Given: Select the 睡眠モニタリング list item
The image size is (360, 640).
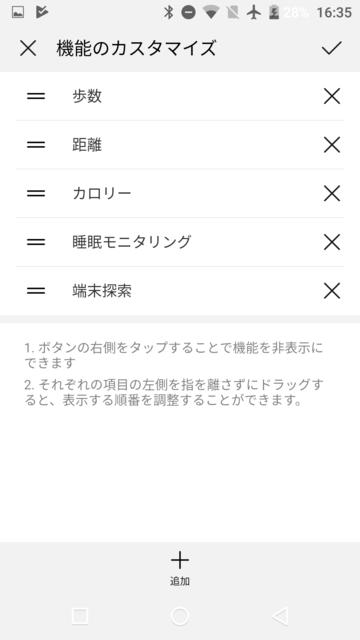Looking at the screenshot, I should click(x=180, y=242).
